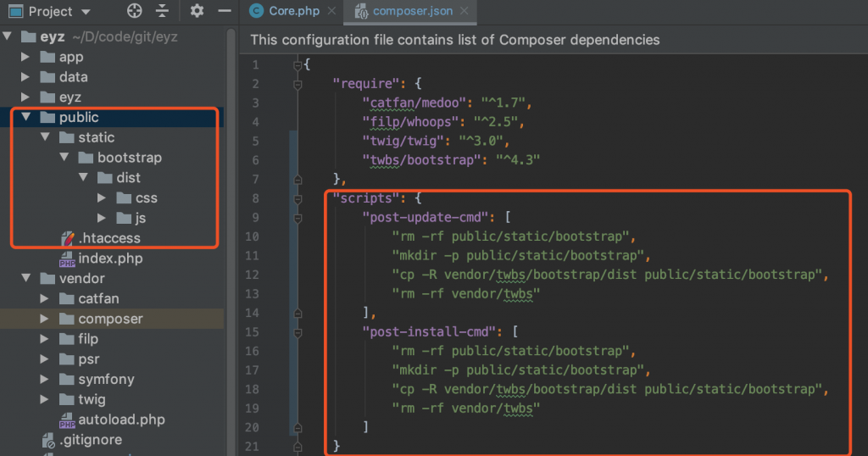Click the data folder icon
Image resolution: width=868 pixels, height=456 pixels.
tap(48, 76)
